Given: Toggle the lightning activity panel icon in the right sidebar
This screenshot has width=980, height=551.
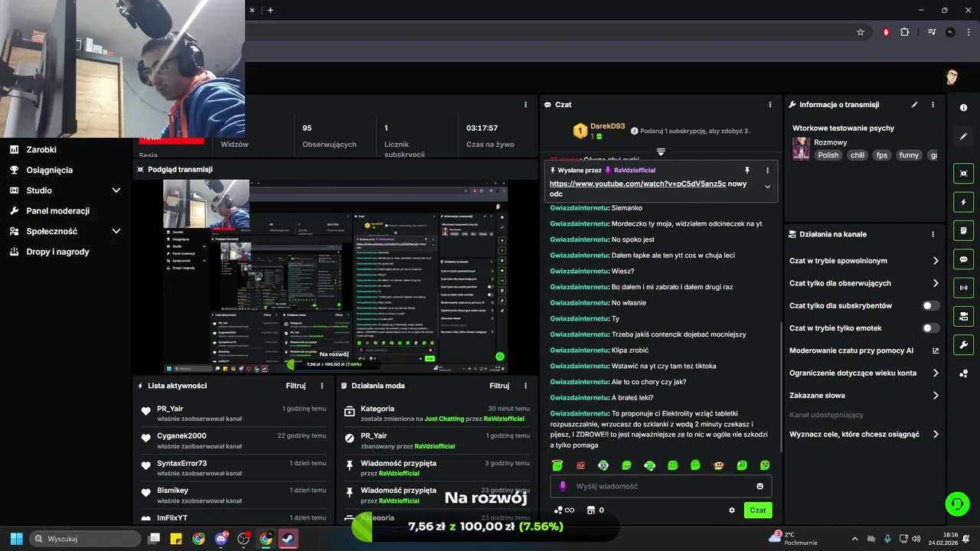Looking at the screenshot, I should [x=963, y=202].
